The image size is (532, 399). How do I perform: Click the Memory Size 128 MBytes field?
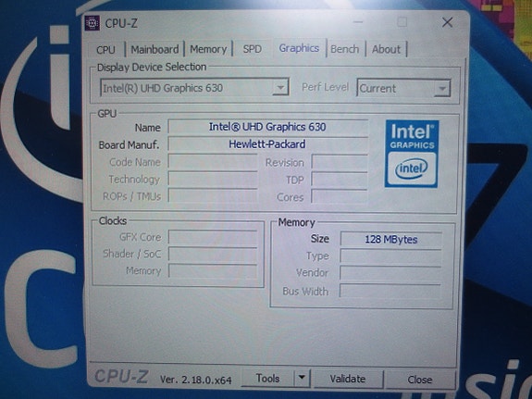click(x=391, y=240)
